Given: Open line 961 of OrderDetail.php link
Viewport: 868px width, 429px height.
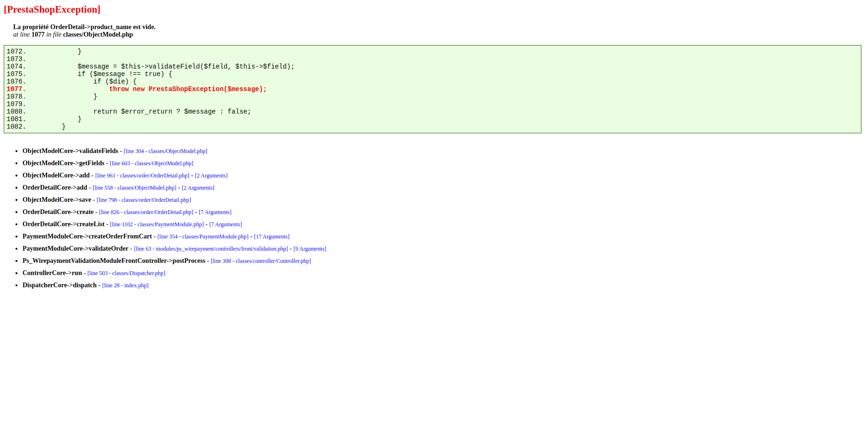Looking at the screenshot, I should (142, 176).
